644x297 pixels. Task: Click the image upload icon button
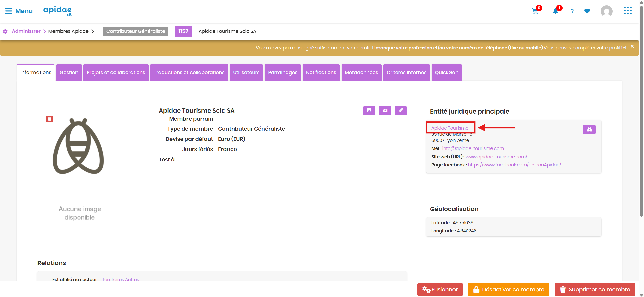[369, 110]
